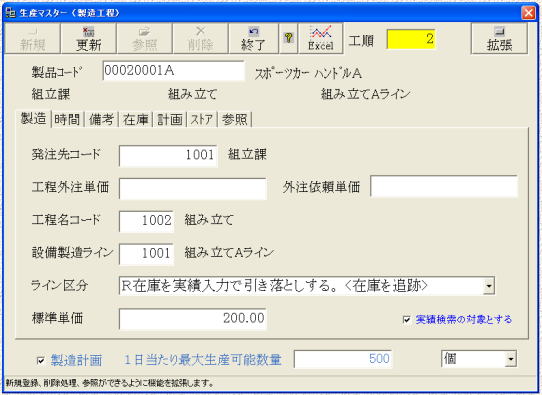542x395 pixels.
Task: Switch to the 在庫 tab
Action: tap(136, 120)
